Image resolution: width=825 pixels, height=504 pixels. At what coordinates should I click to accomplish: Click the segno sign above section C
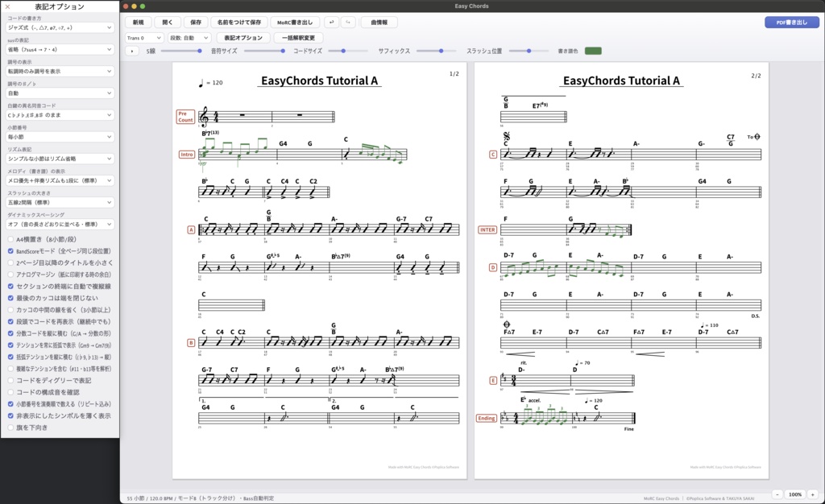click(506, 136)
